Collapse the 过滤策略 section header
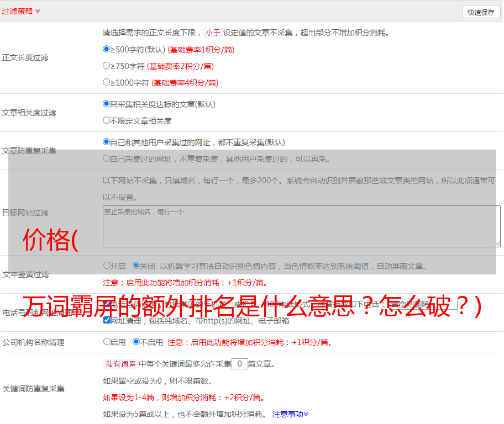Screen dimensions: 504x424 [x=21, y=11]
